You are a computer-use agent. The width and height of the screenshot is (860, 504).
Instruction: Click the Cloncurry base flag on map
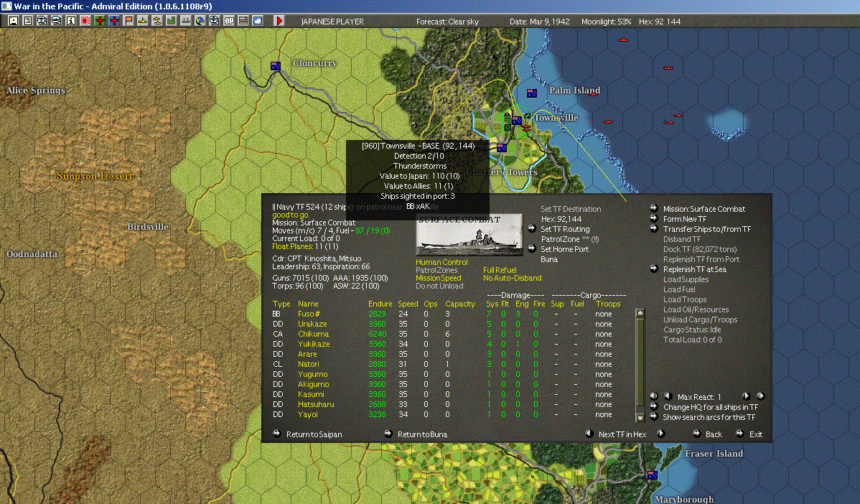276,66
